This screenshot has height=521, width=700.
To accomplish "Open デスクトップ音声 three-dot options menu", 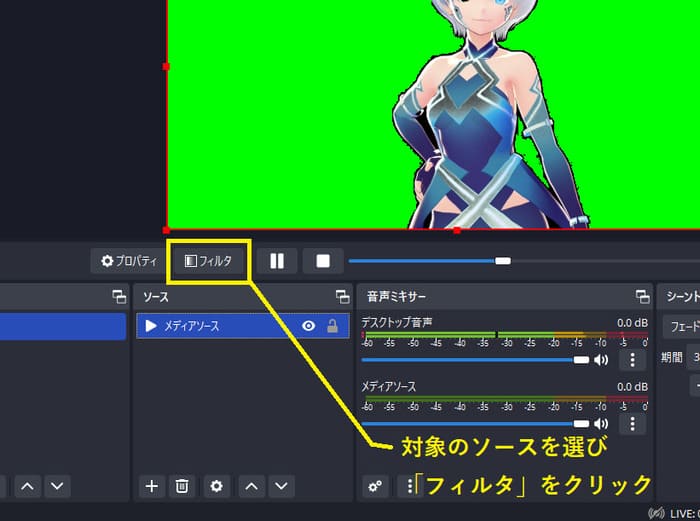I will [x=632, y=360].
